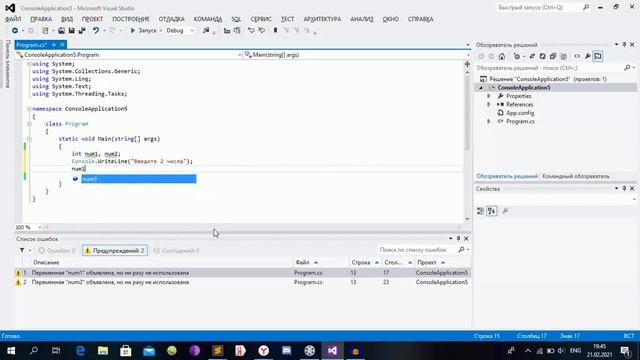Switch to Обозреватель решений bottom tab

tap(507, 176)
